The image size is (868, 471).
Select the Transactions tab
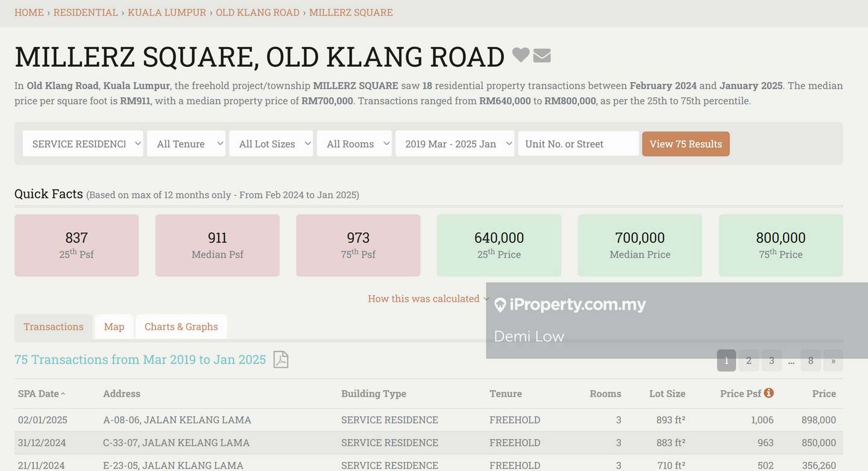pyautogui.click(x=54, y=327)
